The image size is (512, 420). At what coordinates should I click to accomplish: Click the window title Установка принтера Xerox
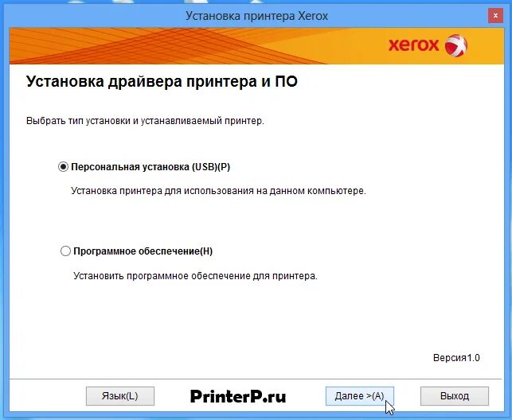coord(256,16)
